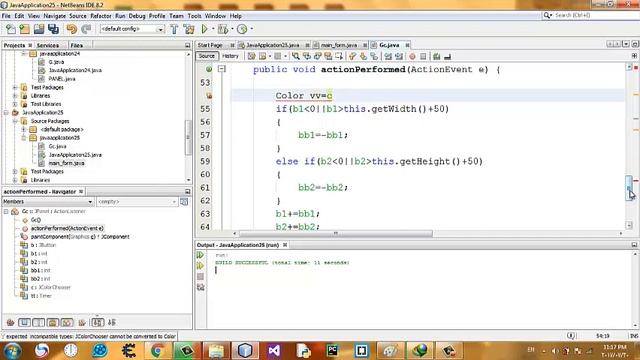Open the Run Project dropdown arrow

213,29
